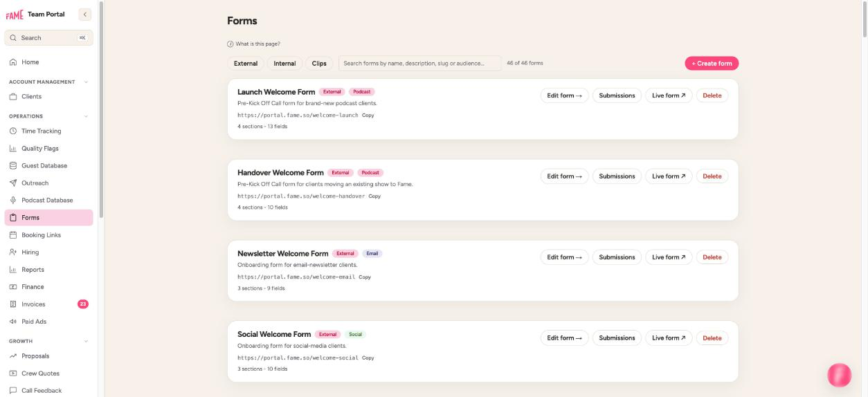Open Hiring in the sidebar

point(48,252)
